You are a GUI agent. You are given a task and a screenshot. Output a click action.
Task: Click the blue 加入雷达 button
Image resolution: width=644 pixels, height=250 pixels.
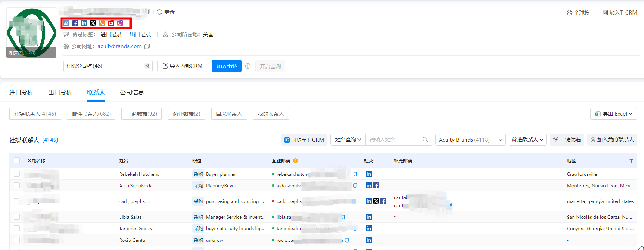[x=227, y=66]
